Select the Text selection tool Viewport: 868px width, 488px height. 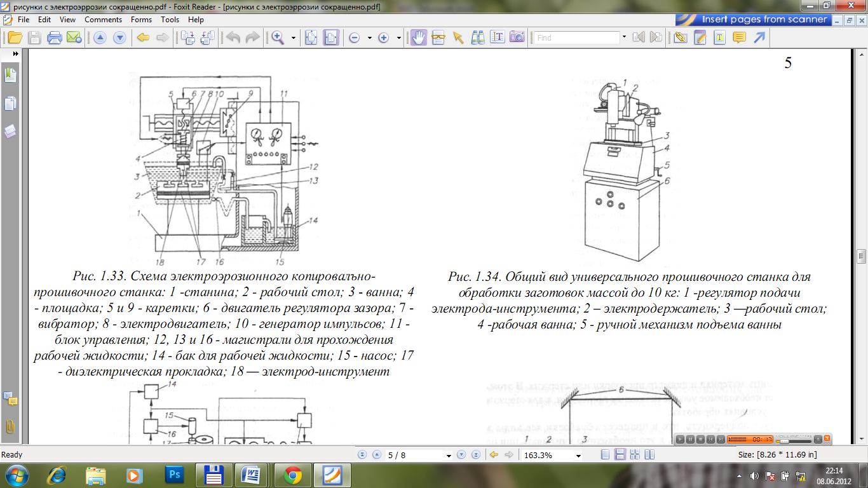(498, 37)
